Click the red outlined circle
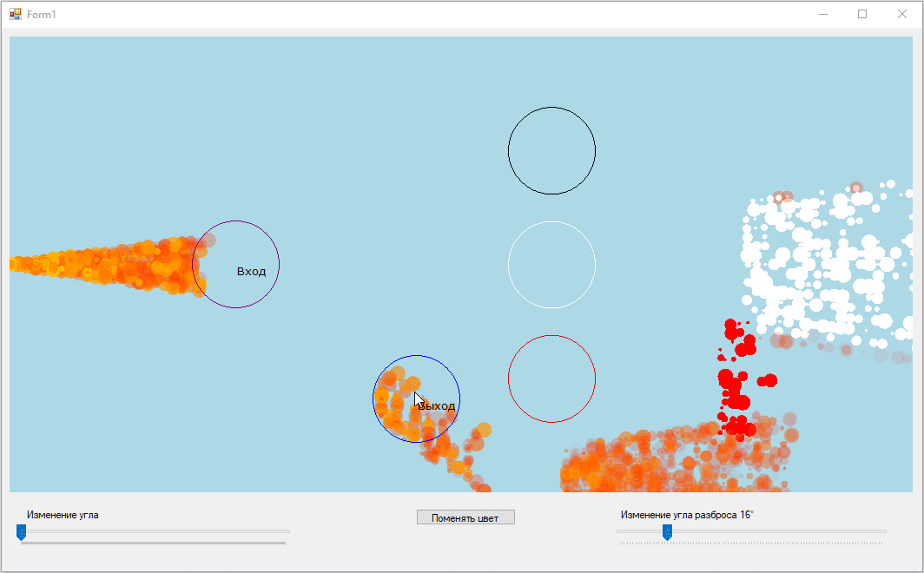This screenshot has width=924, height=573. 551,379
